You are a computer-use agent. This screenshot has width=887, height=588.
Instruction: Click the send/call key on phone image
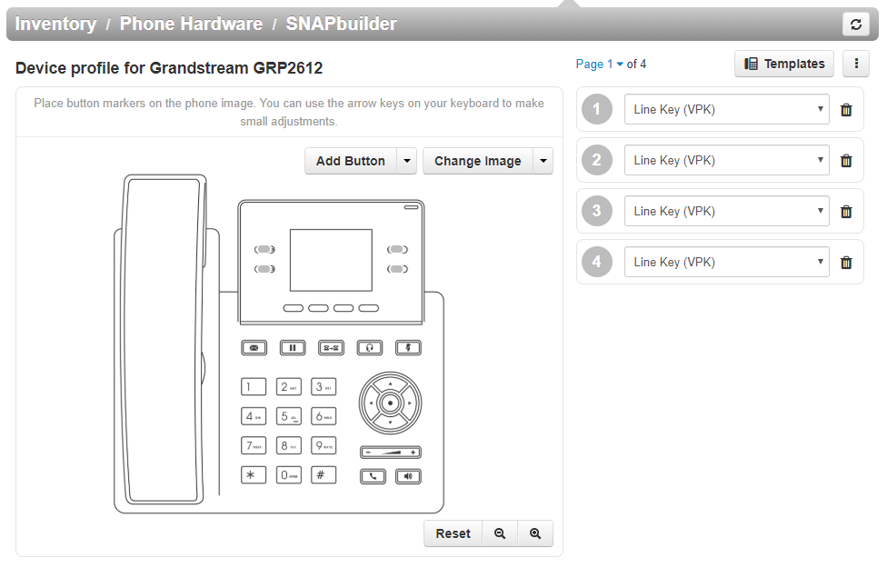pyautogui.click(x=373, y=476)
